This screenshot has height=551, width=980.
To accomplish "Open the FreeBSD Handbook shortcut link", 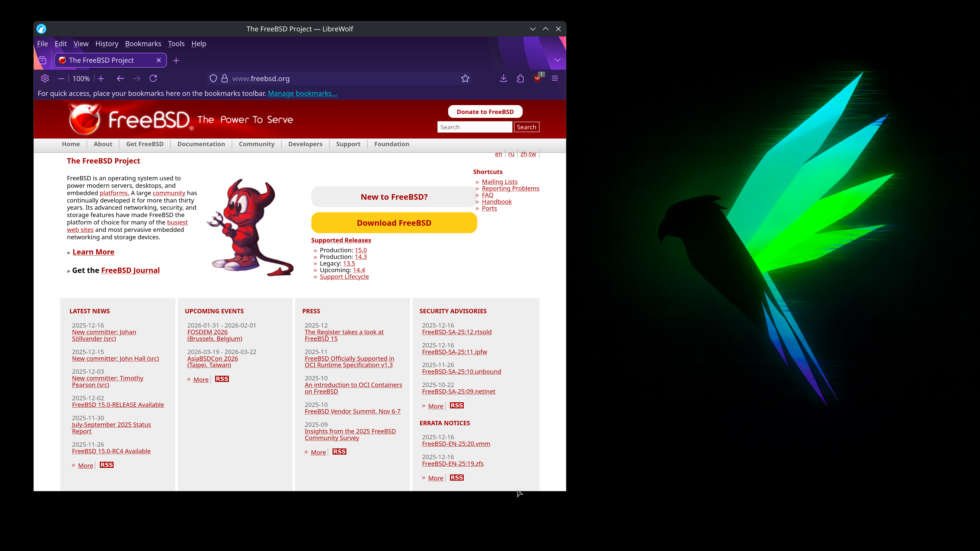I will pyautogui.click(x=496, y=202).
